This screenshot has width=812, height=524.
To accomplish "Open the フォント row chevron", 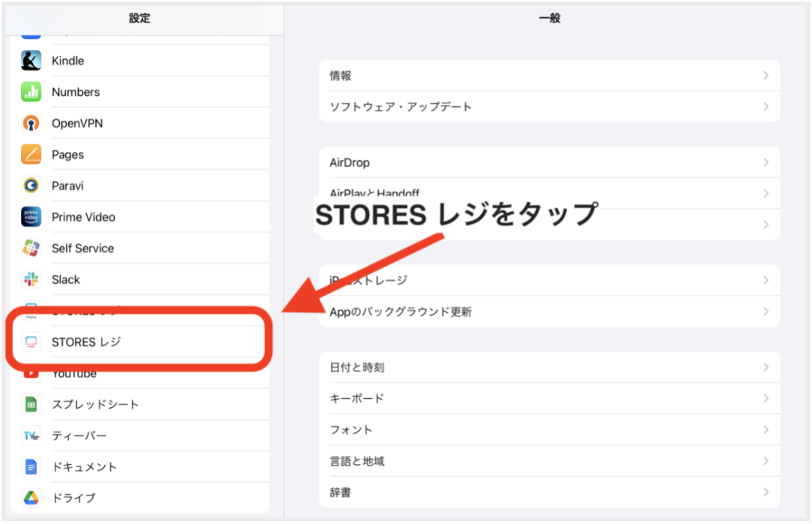I will tap(766, 430).
